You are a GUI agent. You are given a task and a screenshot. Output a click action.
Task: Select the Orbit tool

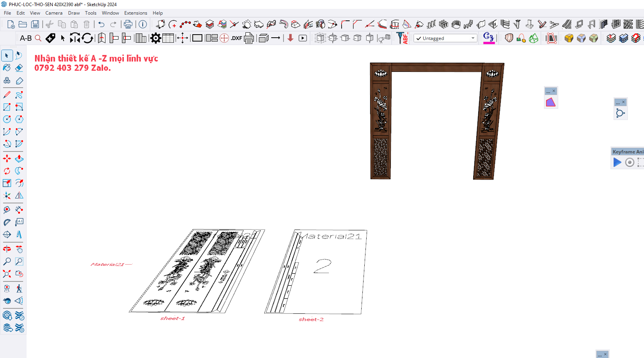[7, 249]
